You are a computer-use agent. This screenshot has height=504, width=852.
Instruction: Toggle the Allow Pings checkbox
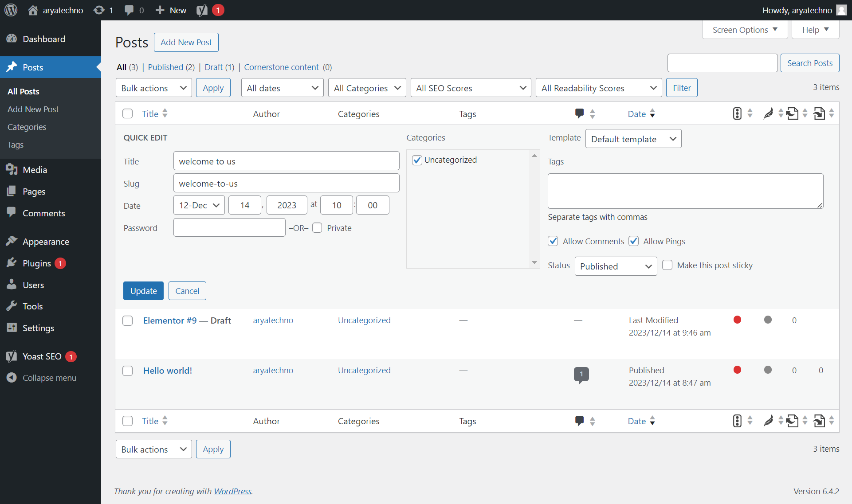click(634, 241)
